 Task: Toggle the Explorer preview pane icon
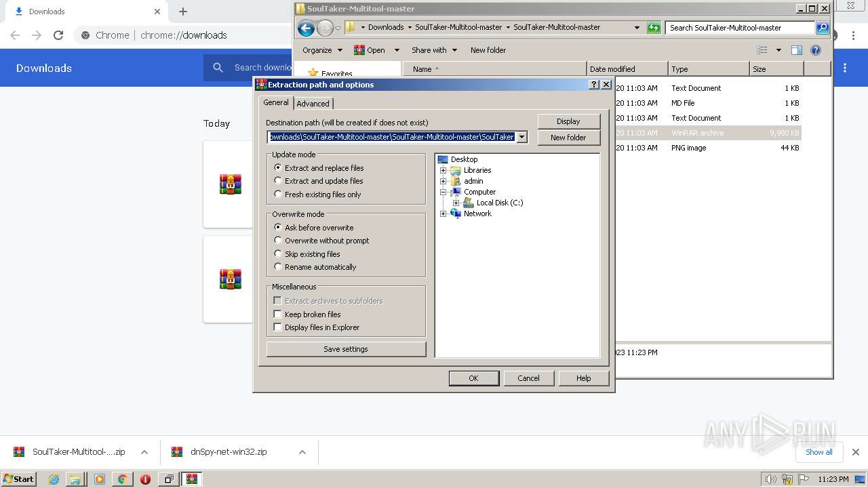pos(797,50)
